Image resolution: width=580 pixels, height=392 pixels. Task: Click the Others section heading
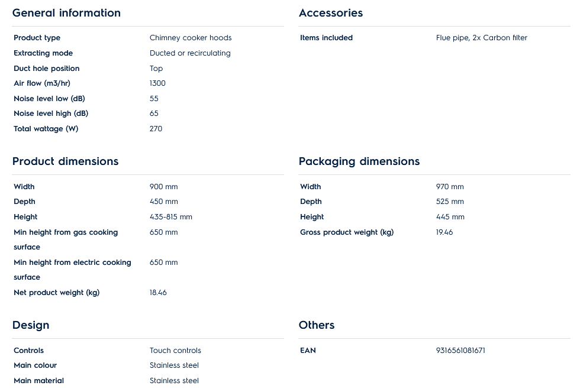(317, 325)
